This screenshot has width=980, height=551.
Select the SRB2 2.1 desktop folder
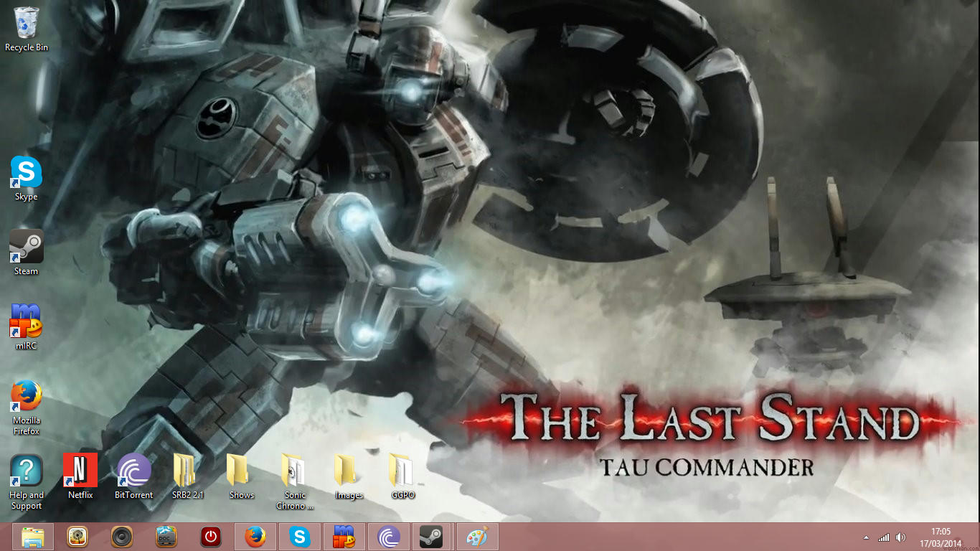[x=188, y=476]
